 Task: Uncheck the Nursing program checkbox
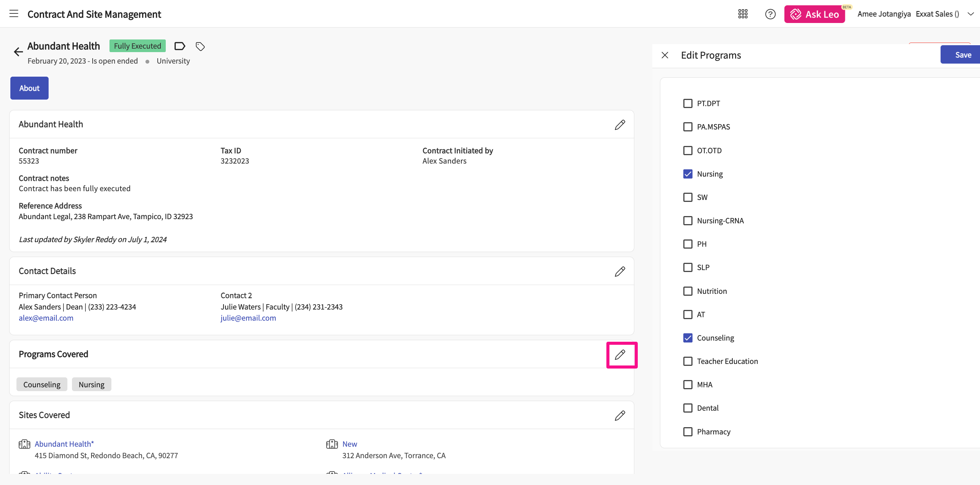pyautogui.click(x=688, y=174)
